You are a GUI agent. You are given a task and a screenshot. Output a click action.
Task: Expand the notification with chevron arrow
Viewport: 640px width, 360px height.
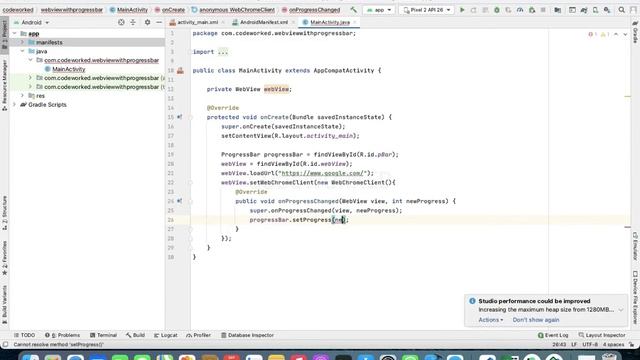tap(621, 310)
